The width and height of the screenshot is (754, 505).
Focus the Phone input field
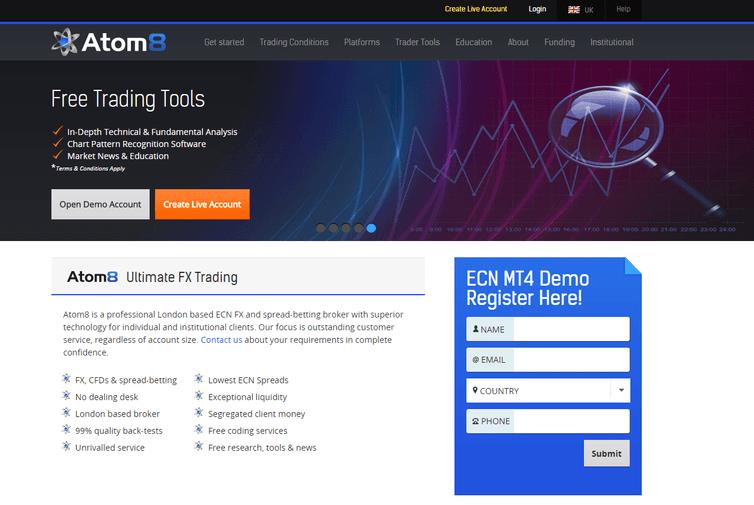pyautogui.click(x=548, y=421)
